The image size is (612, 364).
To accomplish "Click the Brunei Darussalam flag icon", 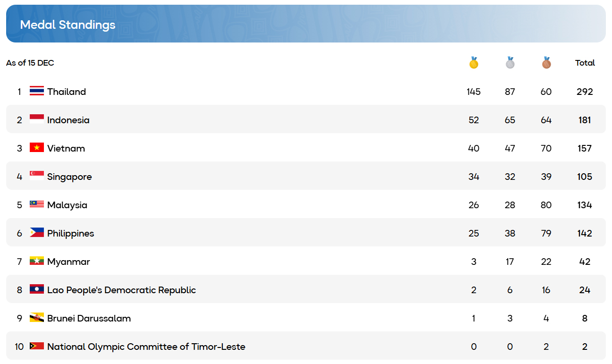I will tap(37, 318).
